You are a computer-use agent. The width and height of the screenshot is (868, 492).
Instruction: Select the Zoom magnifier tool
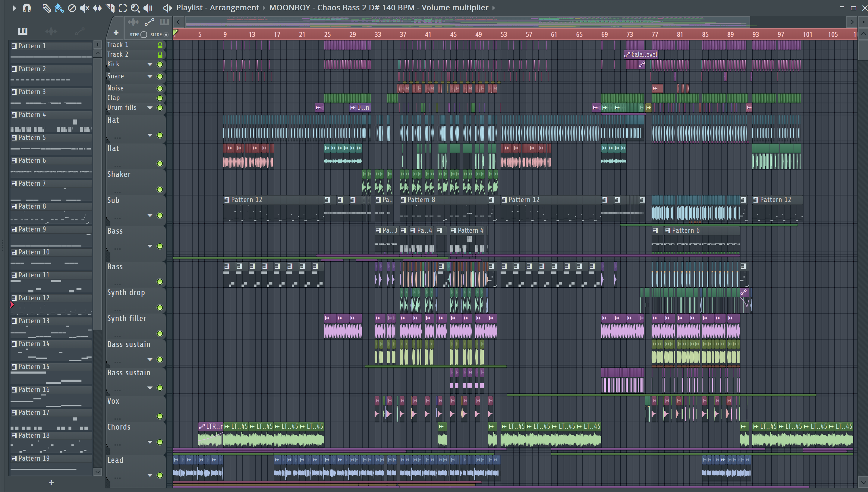click(135, 8)
